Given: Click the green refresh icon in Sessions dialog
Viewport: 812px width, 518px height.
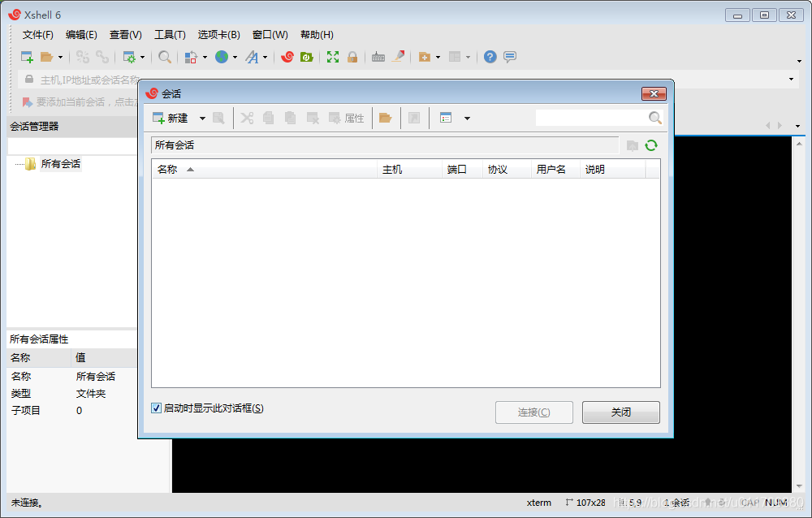Looking at the screenshot, I should coord(651,145).
